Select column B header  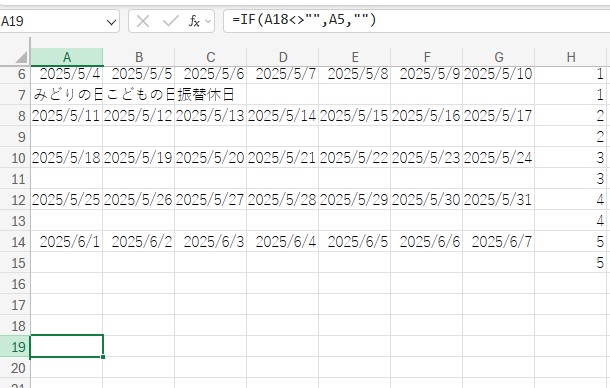point(139,57)
